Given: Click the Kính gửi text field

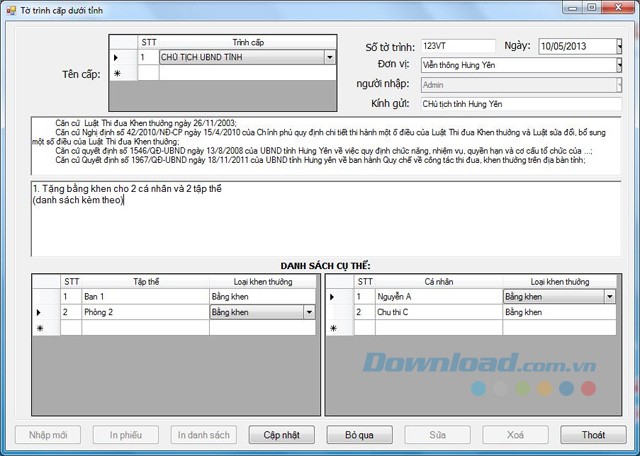Looking at the screenshot, I should pos(520,103).
